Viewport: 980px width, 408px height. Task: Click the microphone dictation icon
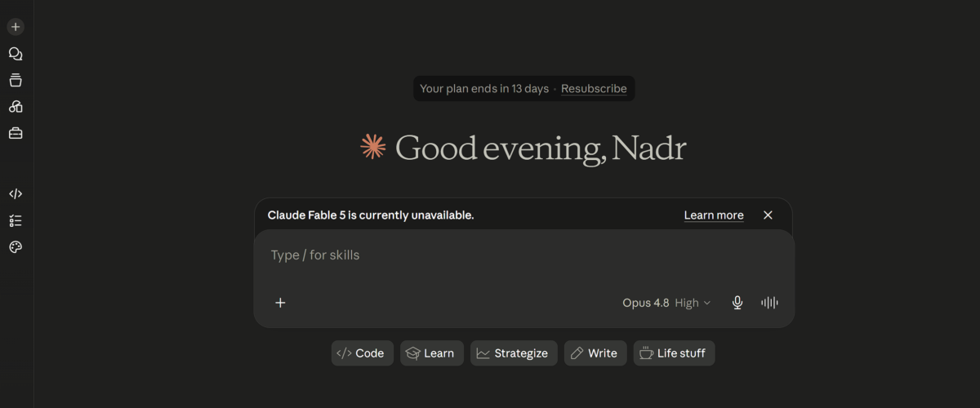tap(737, 303)
